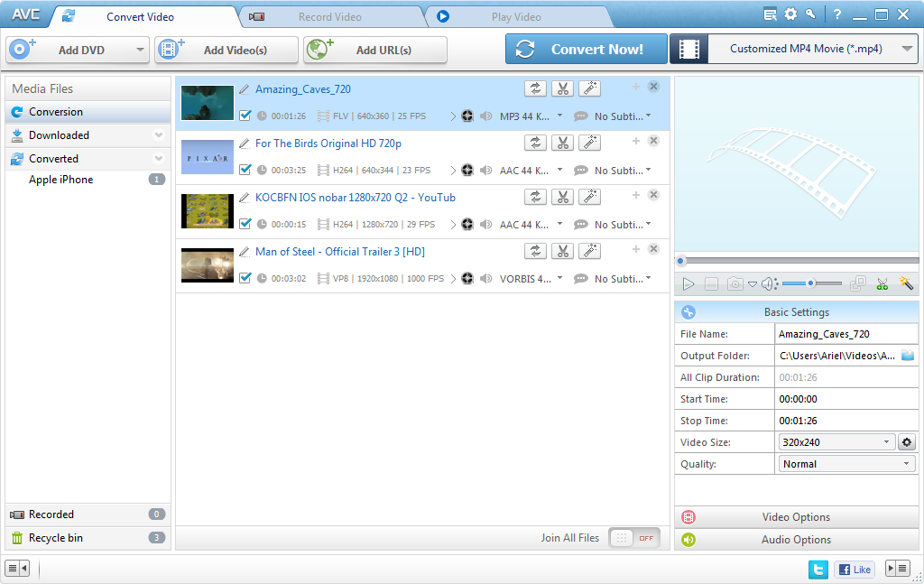Screen dimensions: 924x584
Task: Open Quality Normal dropdown
Action: click(x=846, y=464)
